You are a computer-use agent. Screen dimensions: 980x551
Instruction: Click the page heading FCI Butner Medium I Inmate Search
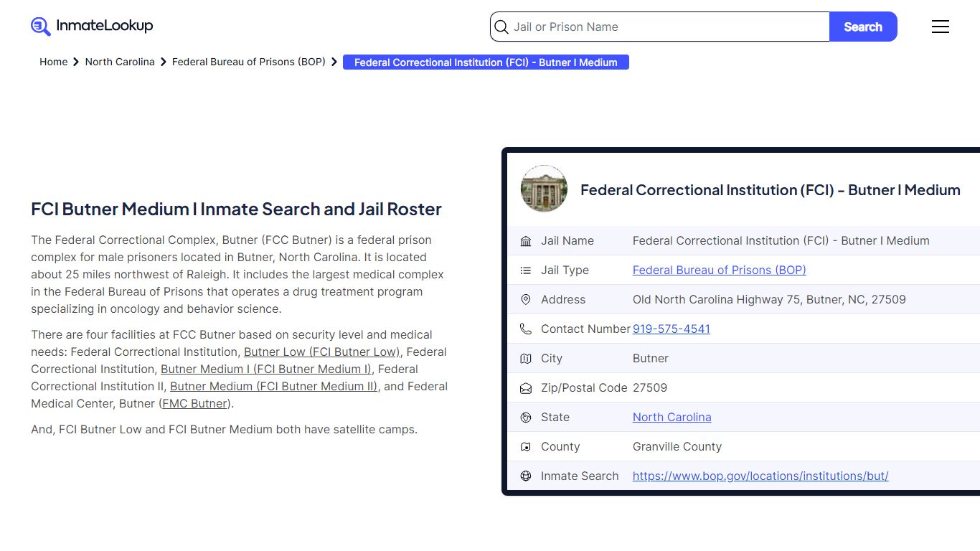tap(236, 209)
